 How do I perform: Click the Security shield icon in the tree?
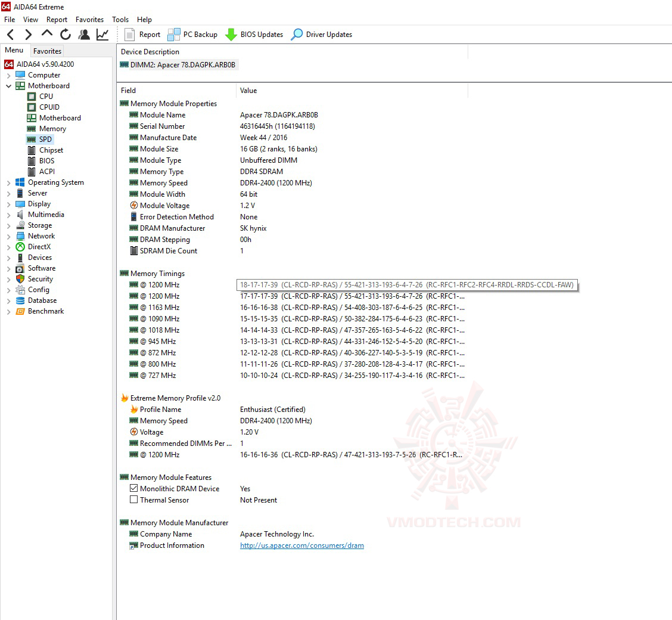pos(20,279)
